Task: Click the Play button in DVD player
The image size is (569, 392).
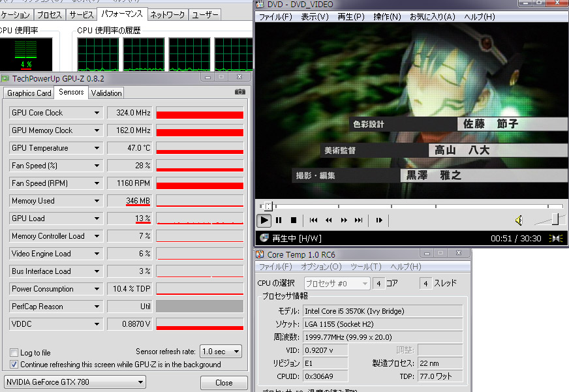Action: click(x=264, y=220)
